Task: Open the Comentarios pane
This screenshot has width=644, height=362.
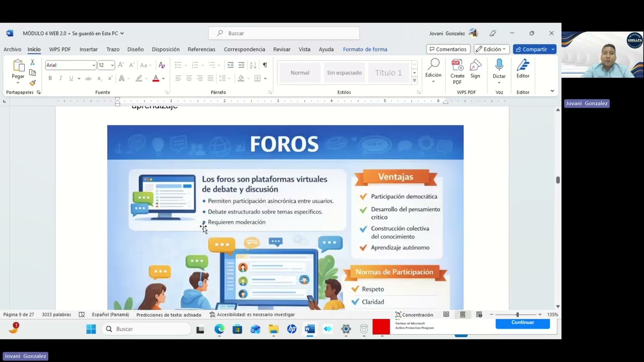Action: click(448, 49)
